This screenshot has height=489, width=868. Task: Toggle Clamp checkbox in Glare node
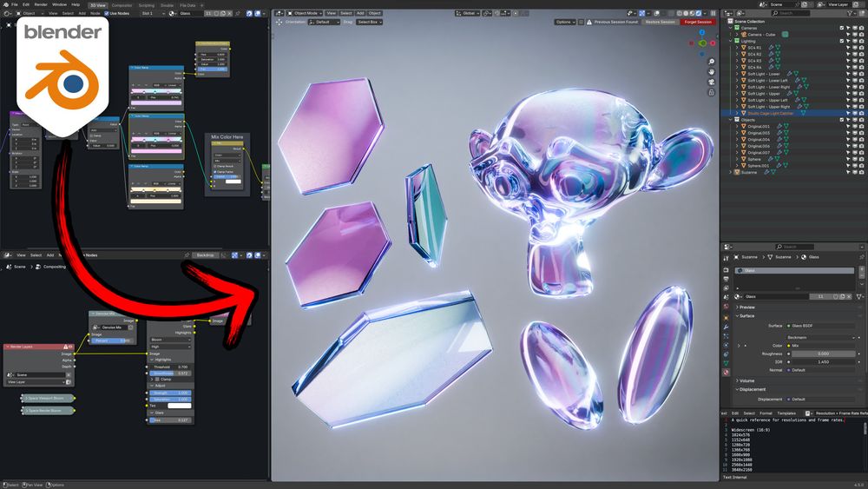point(157,380)
